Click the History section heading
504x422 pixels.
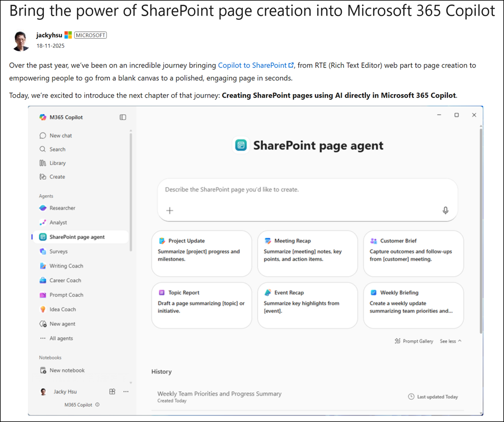pos(161,372)
